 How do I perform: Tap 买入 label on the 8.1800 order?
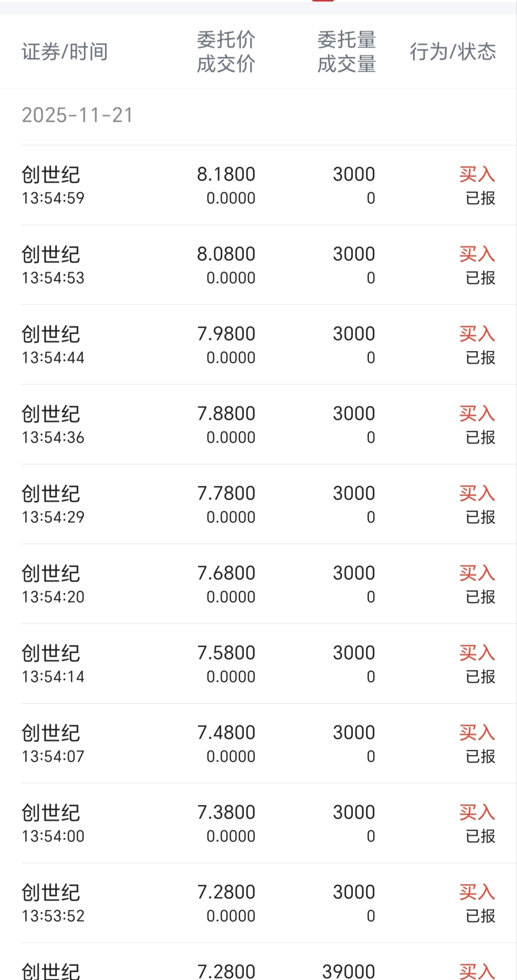pos(477,175)
